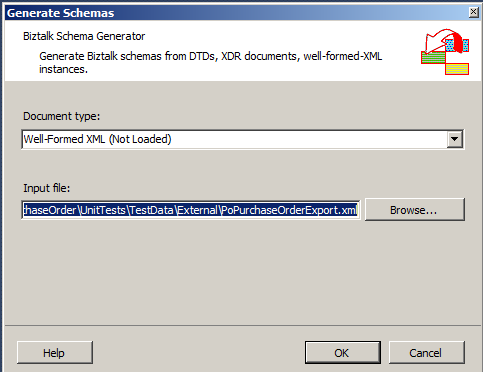Open file browser with Browse button
Viewport: 483px width, 372px height.
tap(415, 210)
